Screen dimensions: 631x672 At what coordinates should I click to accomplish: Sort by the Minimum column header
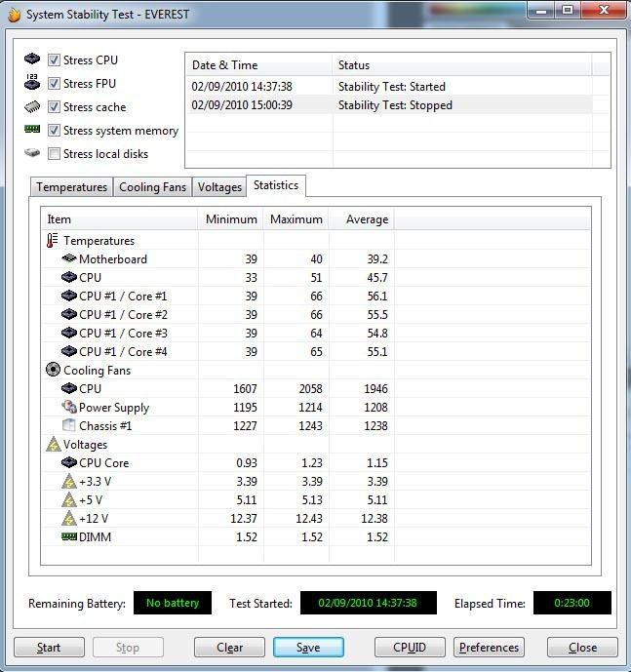coord(230,219)
